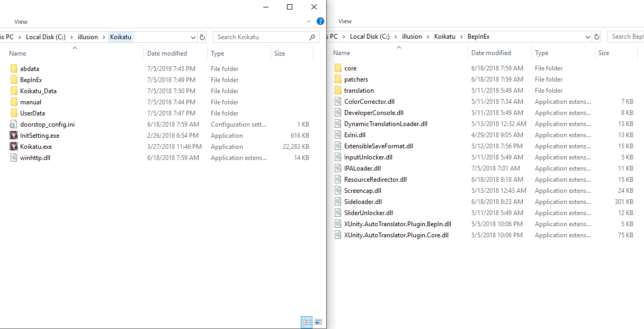Select the ResourceRedirector.dll file icon
The width and height of the screenshot is (644, 329).
(x=338, y=180)
